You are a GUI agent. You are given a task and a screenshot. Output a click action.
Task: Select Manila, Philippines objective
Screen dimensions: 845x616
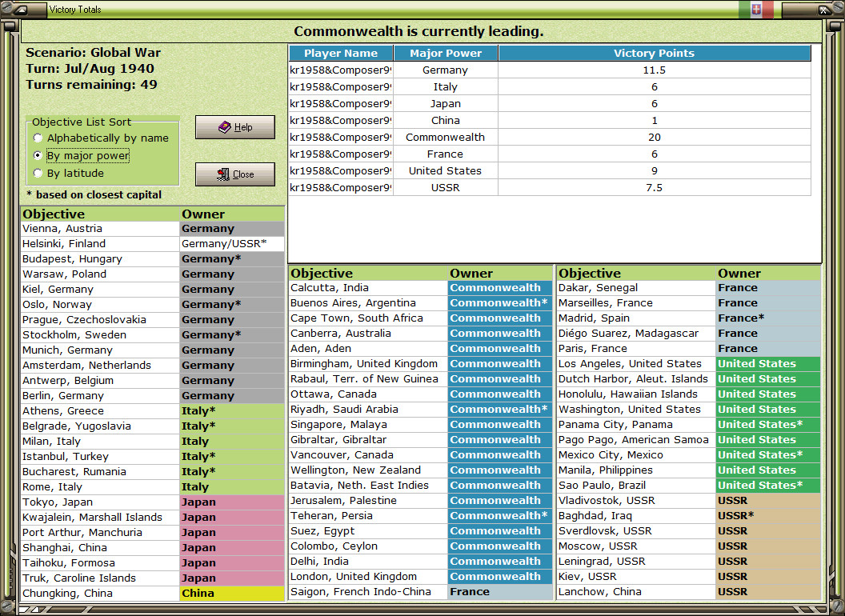636,470
